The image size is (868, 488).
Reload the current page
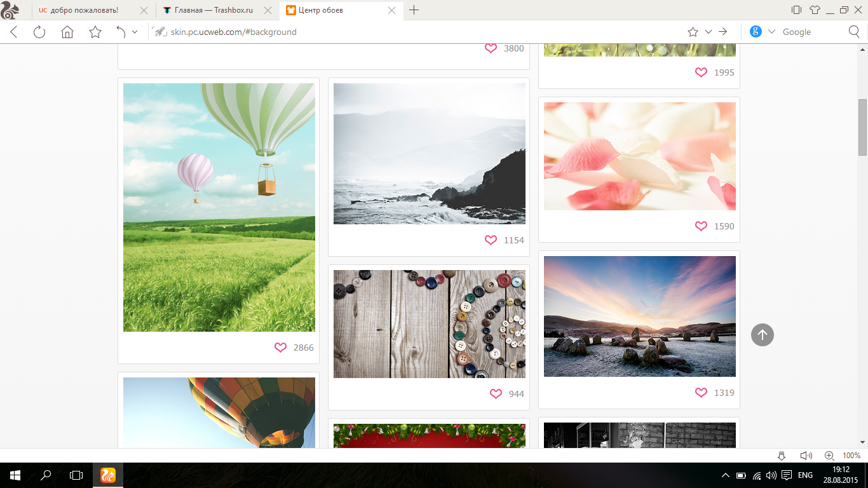[39, 32]
